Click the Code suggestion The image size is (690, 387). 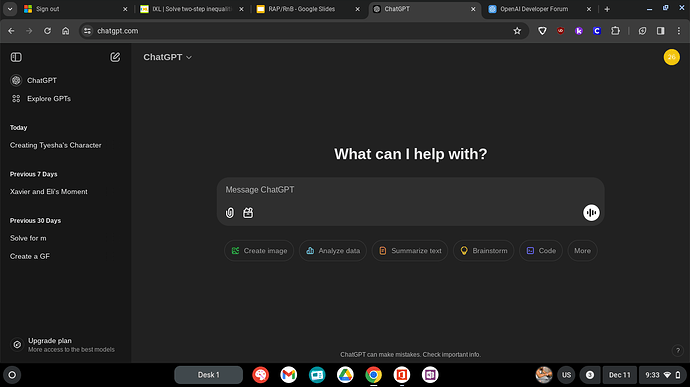[541, 251]
